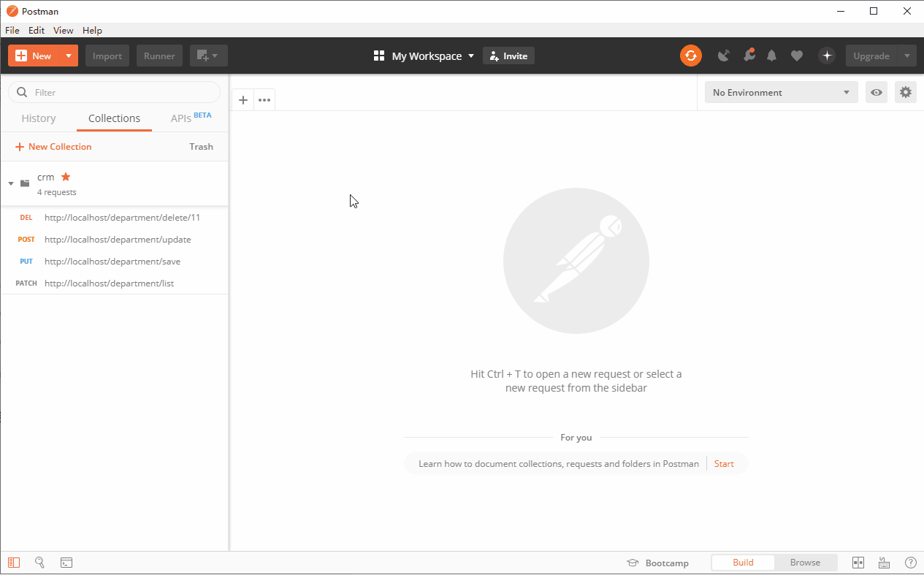Click the orange New button
924x575 pixels.
[34, 56]
